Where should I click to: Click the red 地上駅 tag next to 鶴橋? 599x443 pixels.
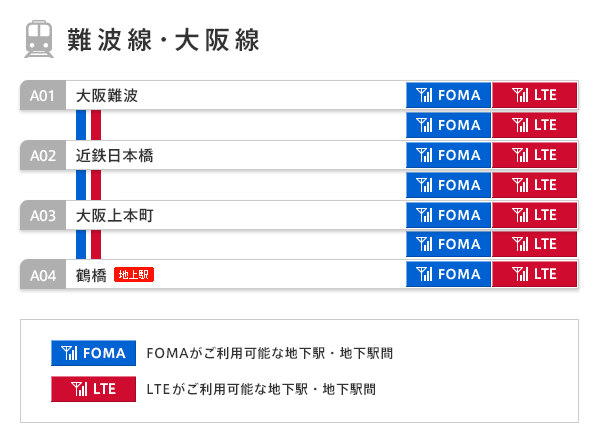coord(134,275)
